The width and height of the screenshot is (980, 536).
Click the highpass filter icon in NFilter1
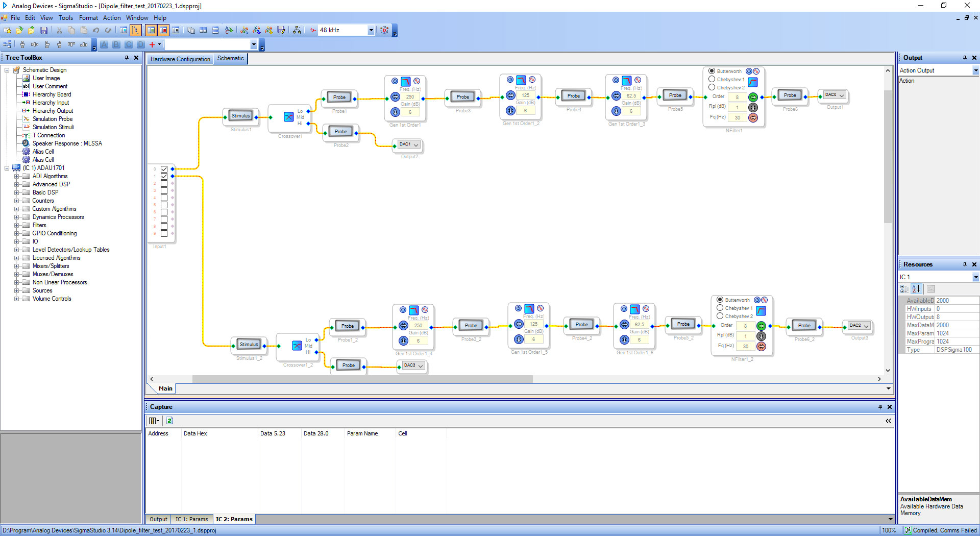tap(753, 82)
